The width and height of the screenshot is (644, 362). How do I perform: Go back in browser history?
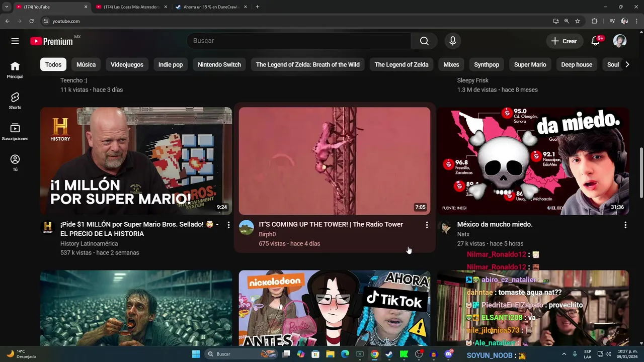click(7, 21)
